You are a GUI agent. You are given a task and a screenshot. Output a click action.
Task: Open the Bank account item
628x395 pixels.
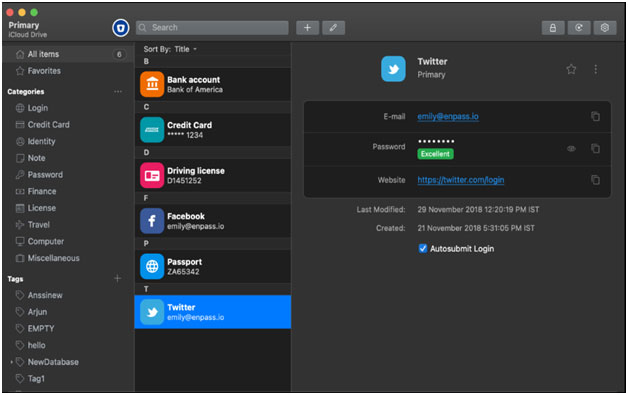click(x=213, y=84)
